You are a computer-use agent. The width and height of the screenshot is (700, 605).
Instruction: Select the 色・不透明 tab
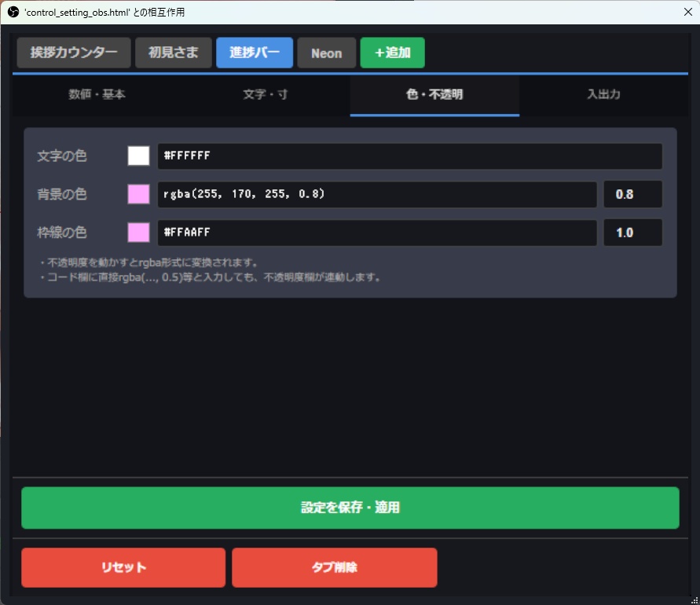[434, 94]
